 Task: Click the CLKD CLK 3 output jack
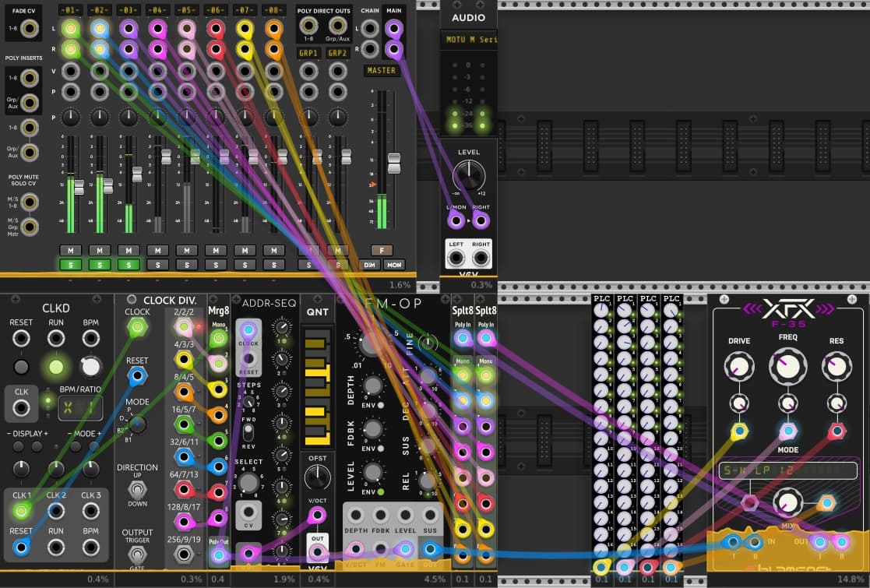click(91, 510)
